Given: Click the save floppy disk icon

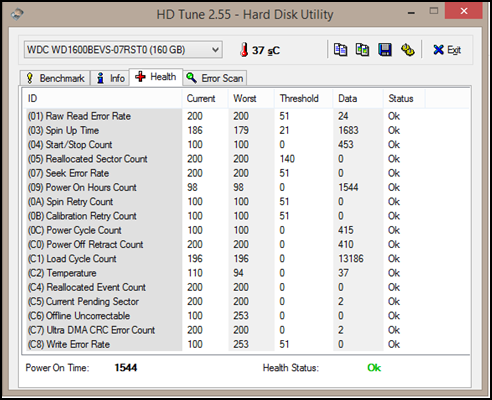Looking at the screenshot, I should (385, 50).
